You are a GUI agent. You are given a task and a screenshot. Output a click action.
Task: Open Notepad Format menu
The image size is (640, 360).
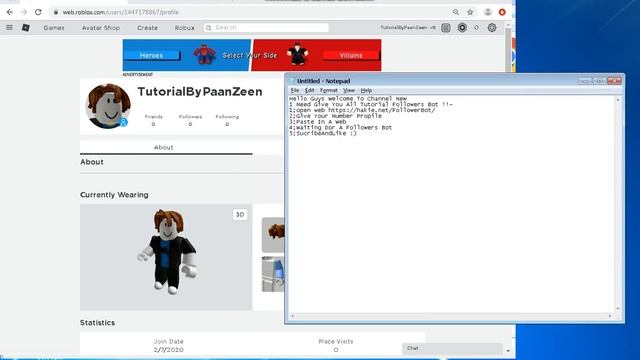329,90
